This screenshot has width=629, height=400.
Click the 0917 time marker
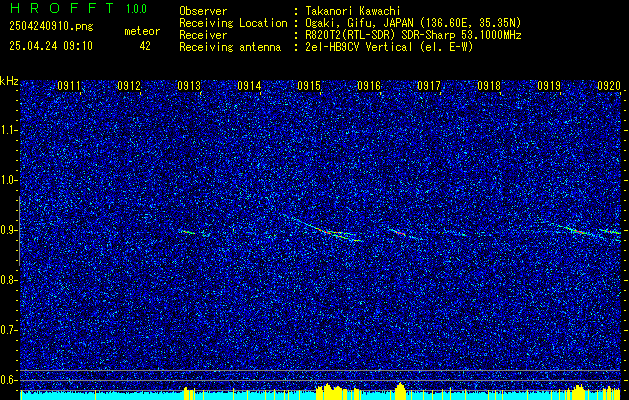tap(429, 85)
